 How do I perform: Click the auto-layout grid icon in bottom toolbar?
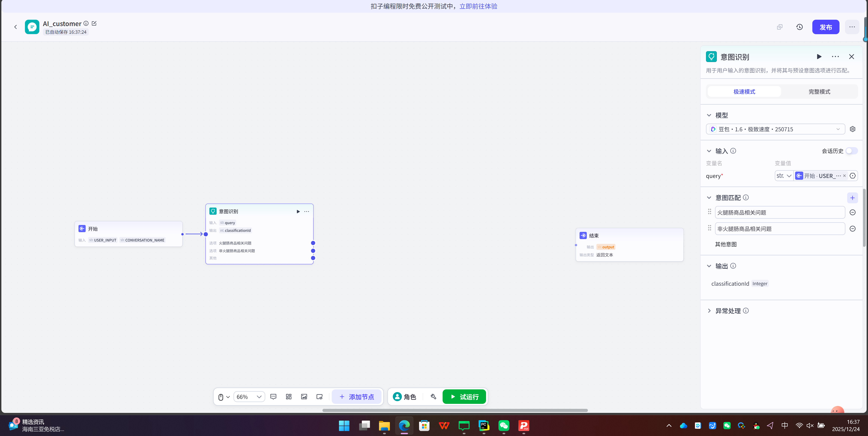coord(289,397)
